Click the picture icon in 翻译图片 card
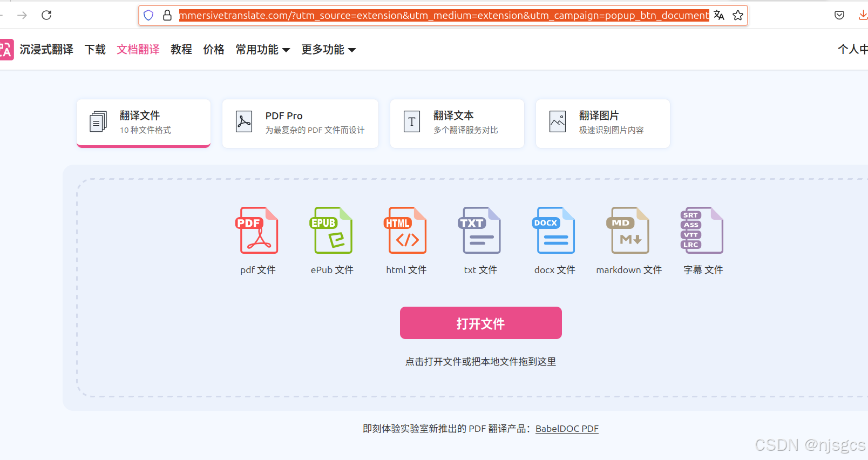 pos(558,122)
